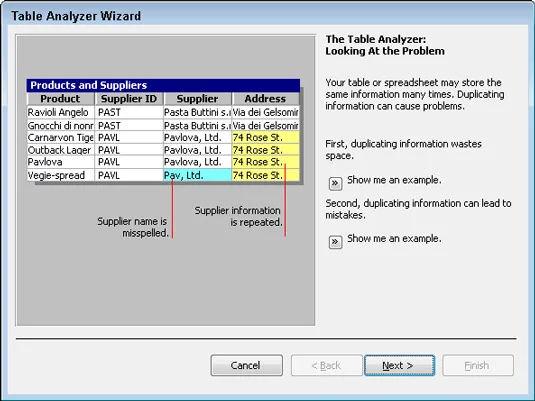Select the Address column header
This screenshot has height=401, width=535.
265,99
